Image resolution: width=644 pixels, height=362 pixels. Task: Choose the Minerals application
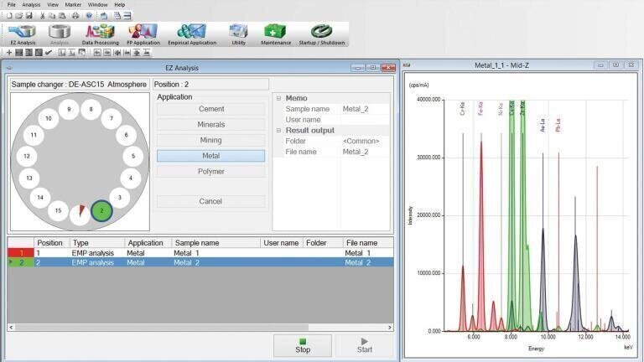point(211,124)
